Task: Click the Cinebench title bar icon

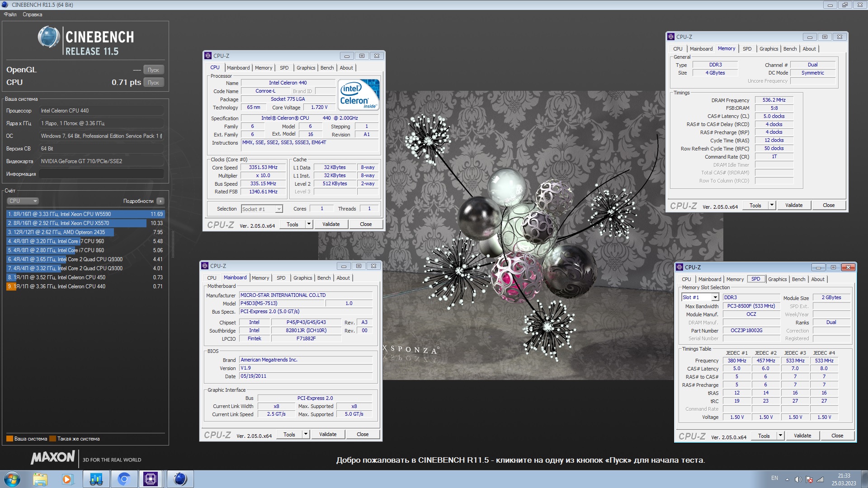Action: coord(5,5)
